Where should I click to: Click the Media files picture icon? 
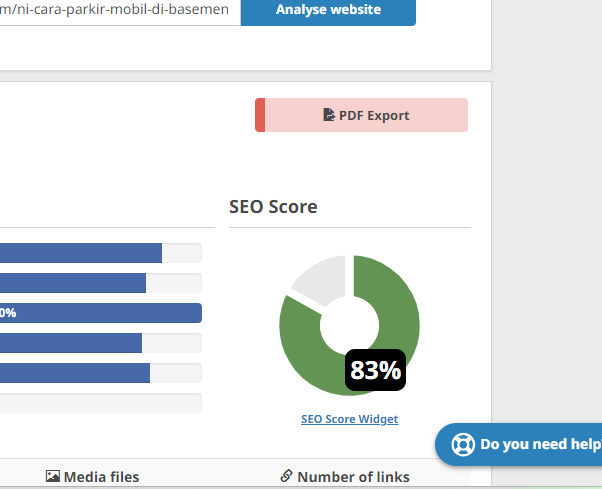[x=53, y=476]
